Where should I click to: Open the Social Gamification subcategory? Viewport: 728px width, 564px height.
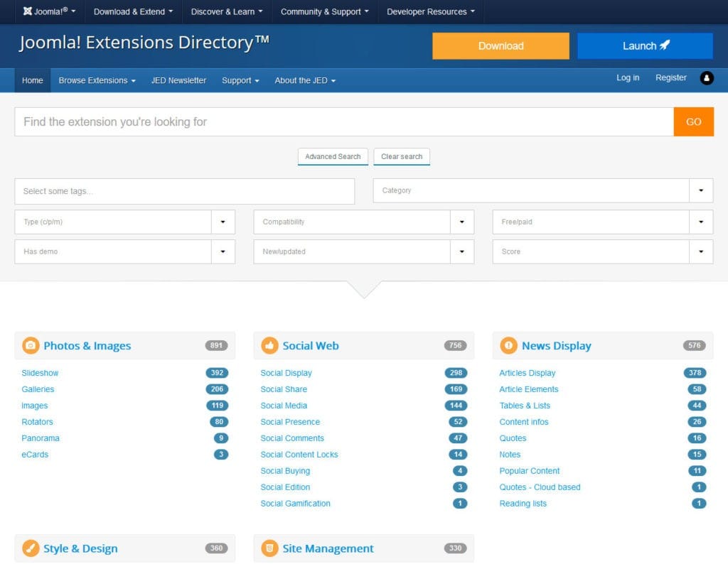point(295,504)
